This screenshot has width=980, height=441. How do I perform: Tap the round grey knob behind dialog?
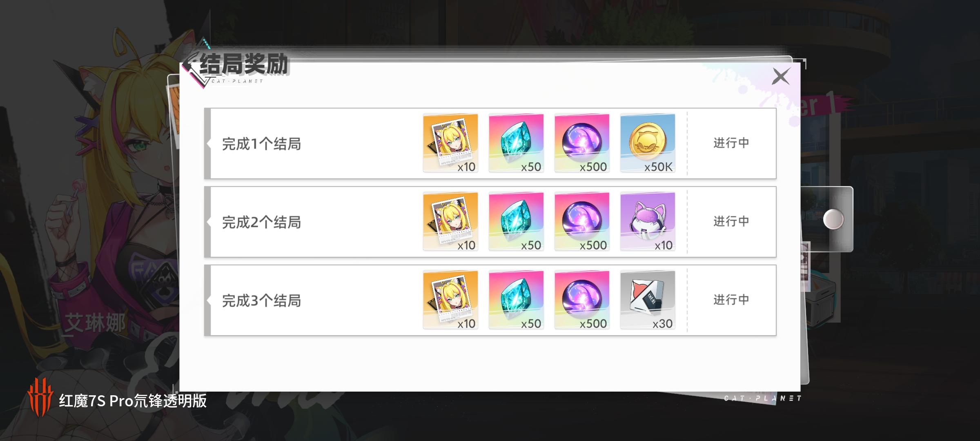point(833,219)
